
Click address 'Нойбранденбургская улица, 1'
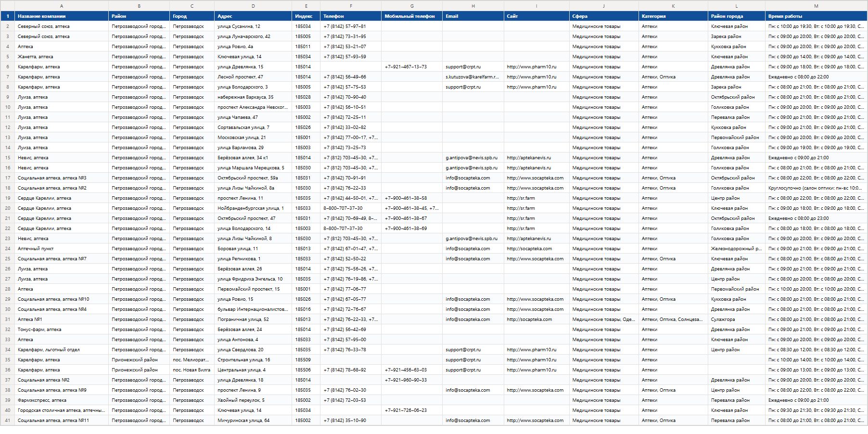point(253,208)
